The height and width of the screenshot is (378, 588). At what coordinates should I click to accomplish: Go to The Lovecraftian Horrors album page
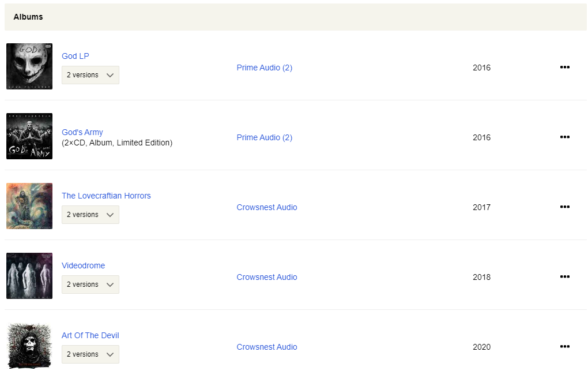coord(106,196)
